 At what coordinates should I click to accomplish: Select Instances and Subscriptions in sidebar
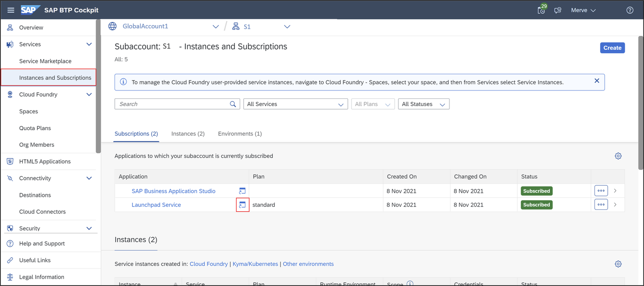[48, 77]
